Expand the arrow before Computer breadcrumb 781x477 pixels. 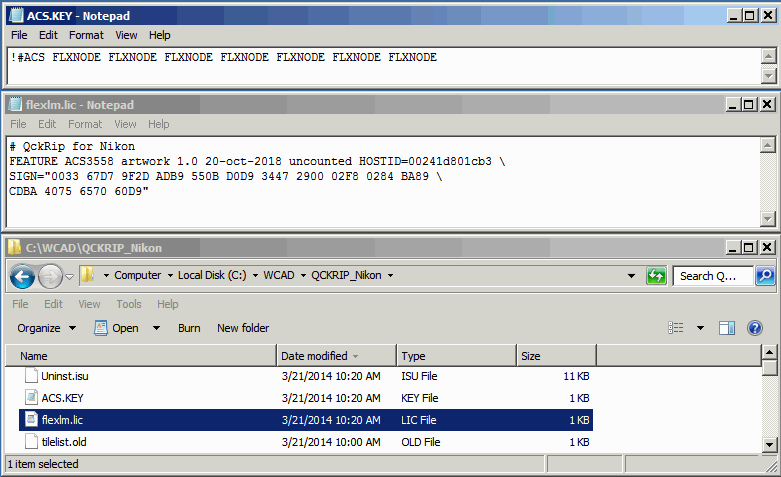(106, 275)
